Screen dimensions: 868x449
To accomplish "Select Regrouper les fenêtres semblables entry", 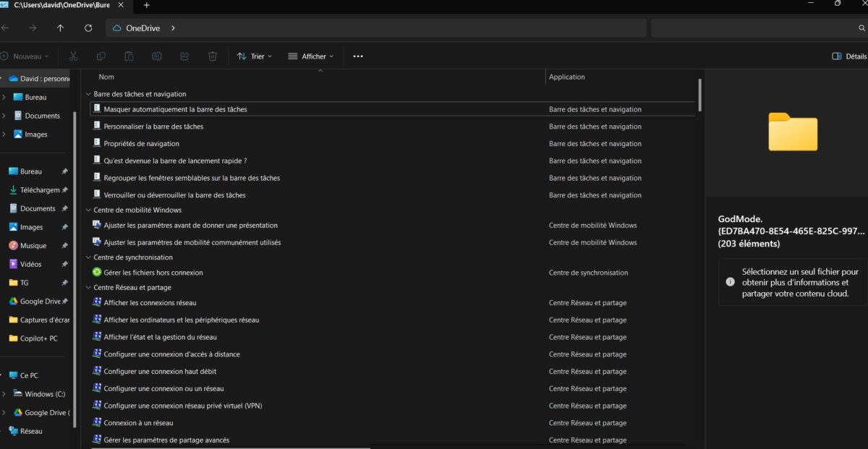I will (192, 178).
